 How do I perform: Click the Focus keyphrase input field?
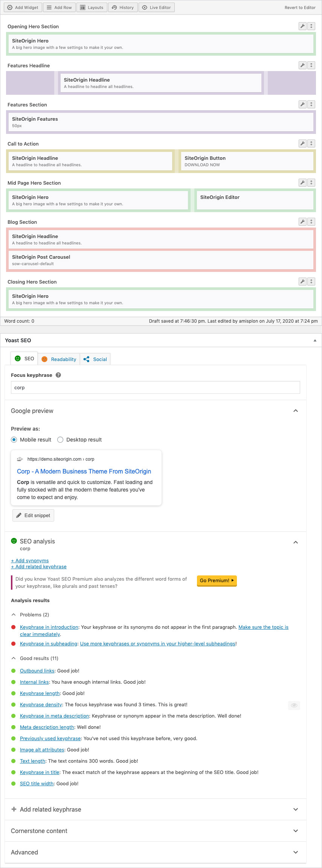155,387
